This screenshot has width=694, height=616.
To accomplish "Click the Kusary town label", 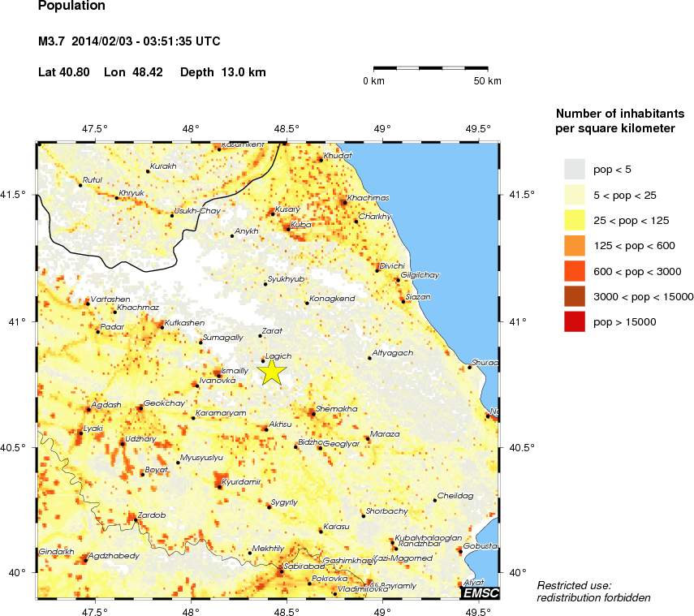I will click(x=287, y=209).
